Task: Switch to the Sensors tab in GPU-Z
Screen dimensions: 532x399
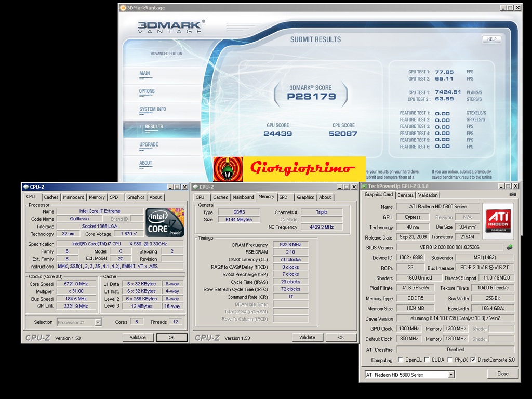Action: (x=405, y=195)
